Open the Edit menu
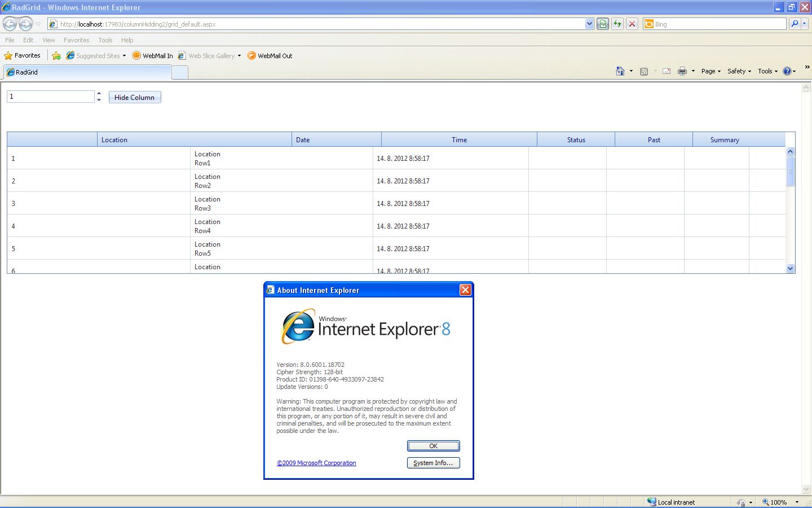812x508 pixels. (x=28, y=40)
